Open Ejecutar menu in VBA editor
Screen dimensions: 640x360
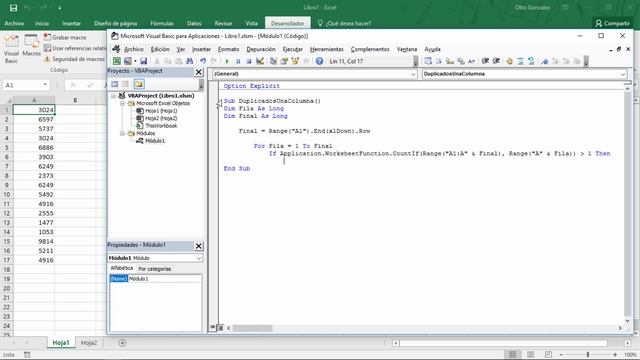[x=293, y=49]
